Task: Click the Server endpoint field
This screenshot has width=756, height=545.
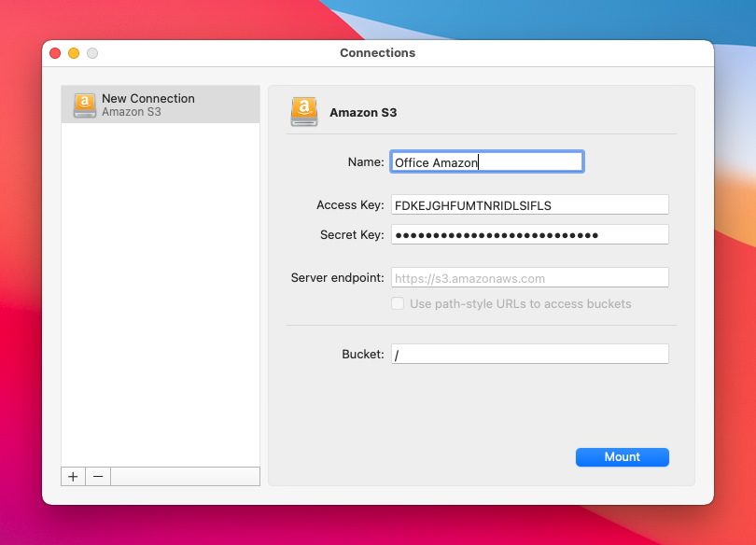Action: tap(530, 277)
